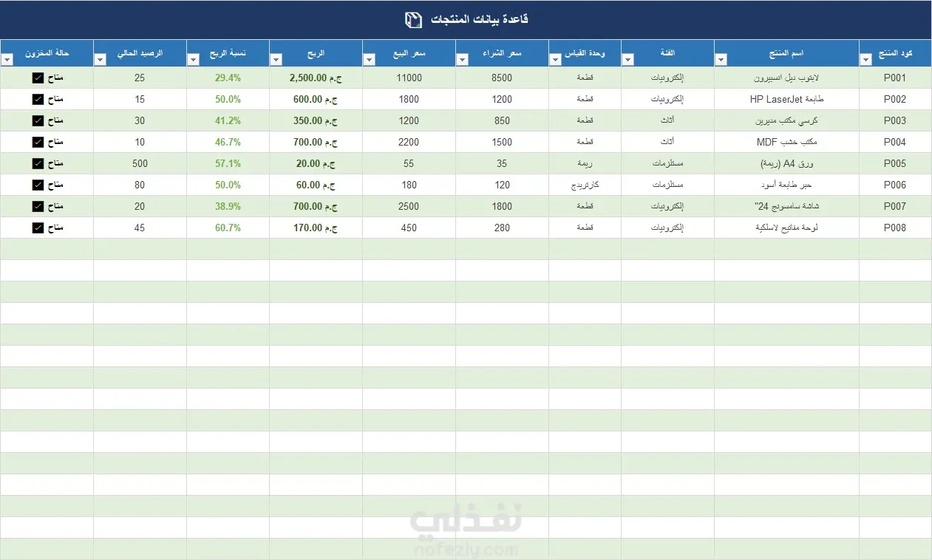This screenshot has height=560, width=932.
Task: Select the sheet title قاعدة بيانات المنتجات
Action: pos(479,19)
